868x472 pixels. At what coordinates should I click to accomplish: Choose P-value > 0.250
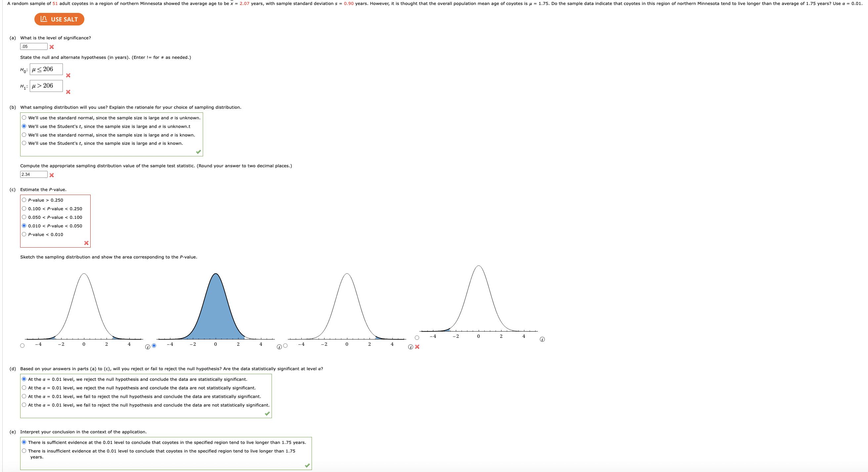click(x=24, y=200)
